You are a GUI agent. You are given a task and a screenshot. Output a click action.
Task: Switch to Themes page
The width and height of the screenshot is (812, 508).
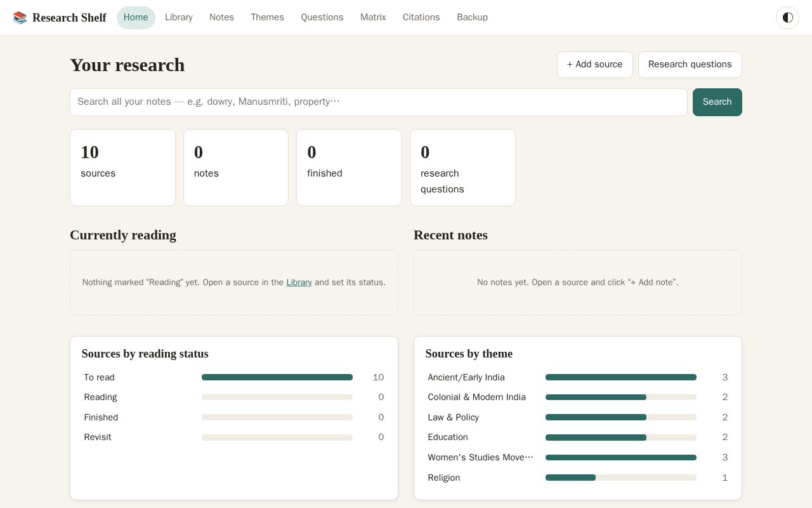267,18
